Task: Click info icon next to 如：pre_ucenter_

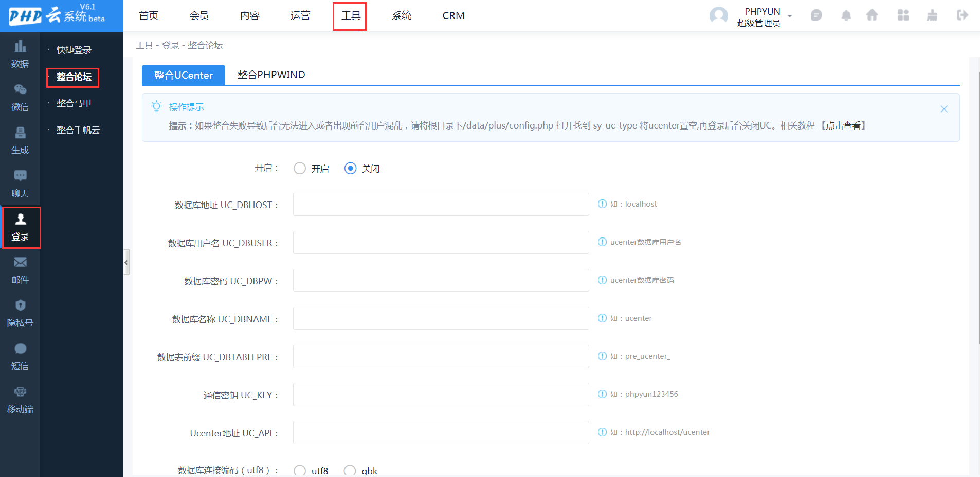Action: (x=602, y=356)
